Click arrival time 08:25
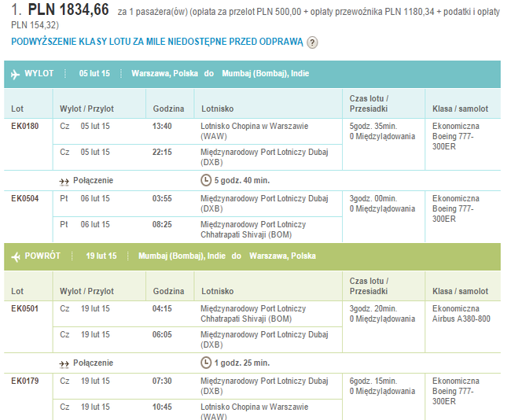This screenshot has height=420, width=511. click(162, 225)
